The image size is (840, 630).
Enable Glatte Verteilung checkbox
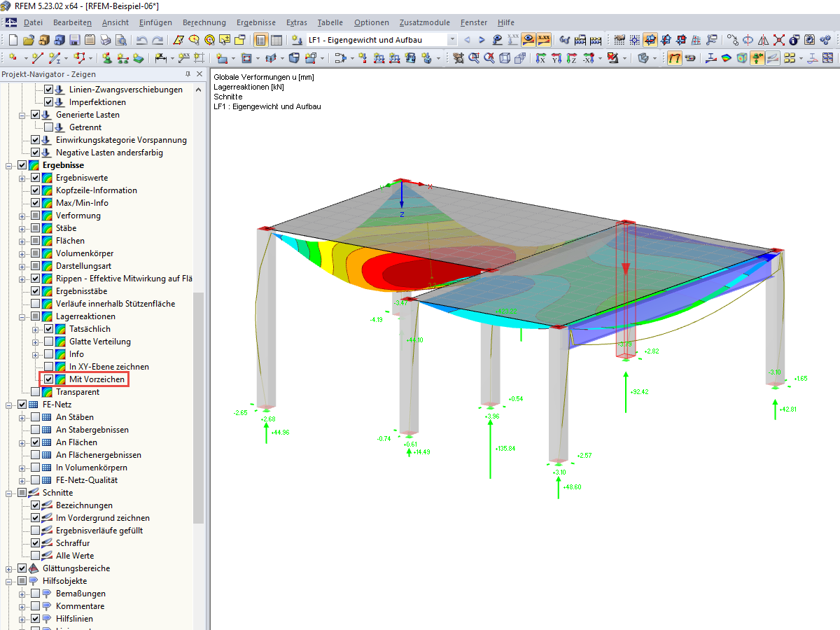click(48, 342)
